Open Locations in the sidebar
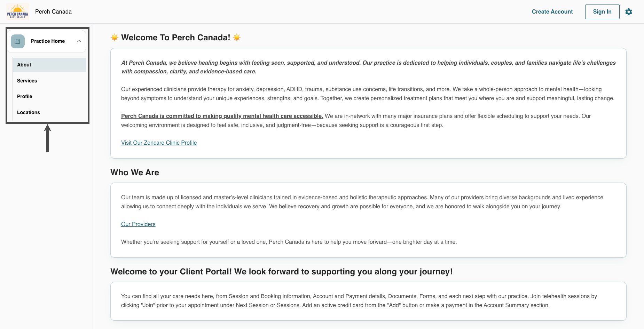Image resolution: width=644 pixels, height=329 pixels. pos(49,112)
